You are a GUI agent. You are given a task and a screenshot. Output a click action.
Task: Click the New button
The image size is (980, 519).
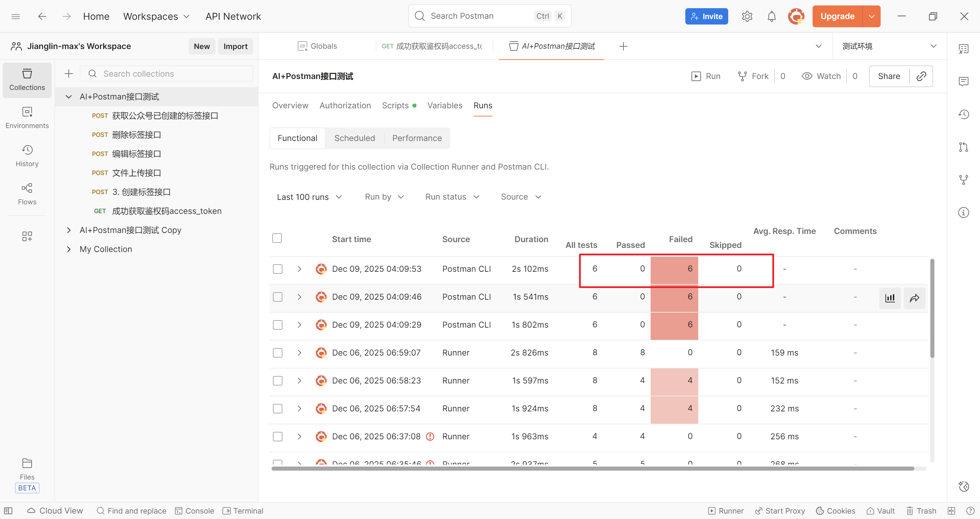click(202, 46)
